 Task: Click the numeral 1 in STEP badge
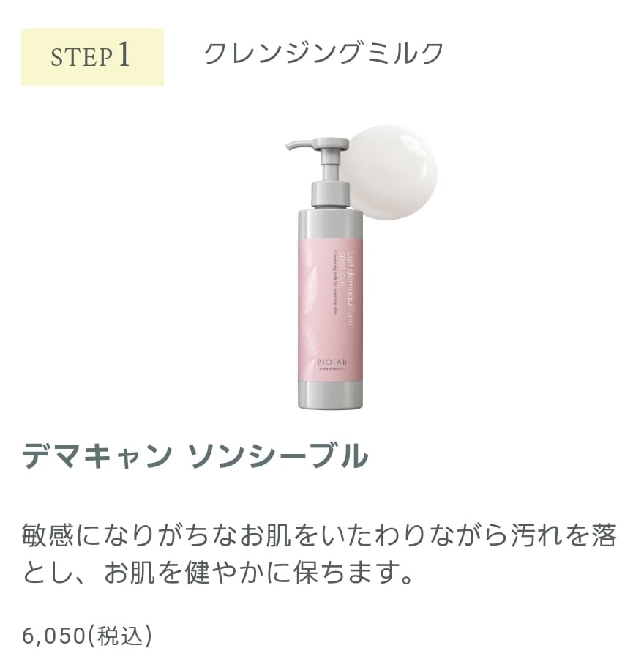(x=124, y=55)
